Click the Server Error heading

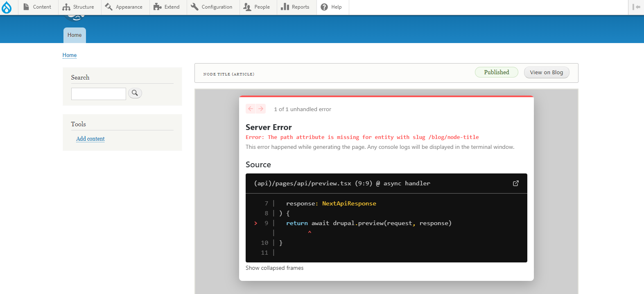pos(269,127)
